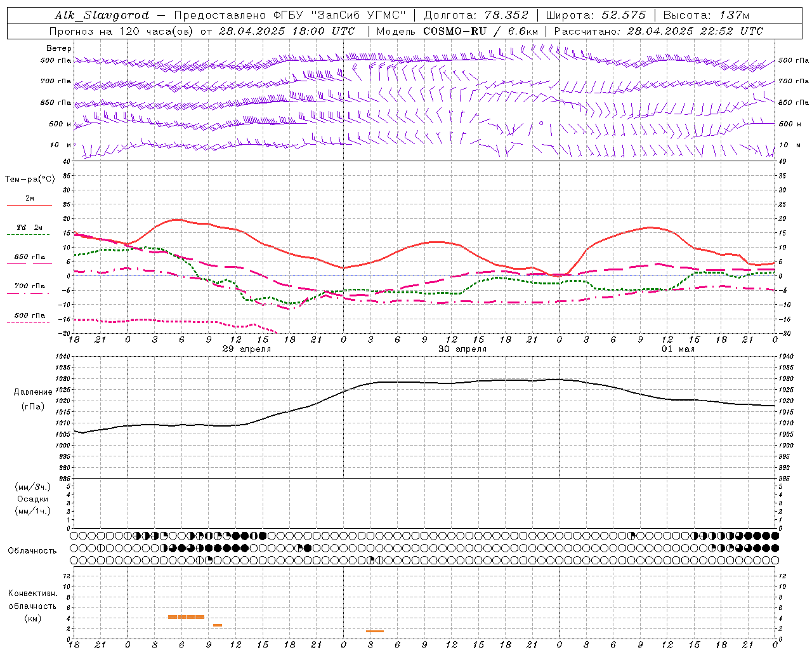Select the latitude value Широта: 52.575
812x650 pixels.
(596, 15)
